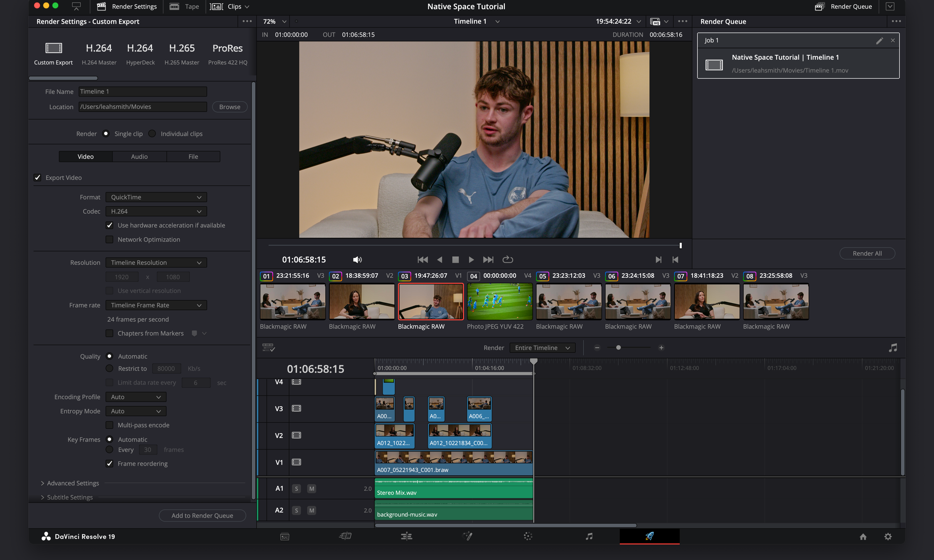Remove Job 1 from render queue

pos(893,40)
